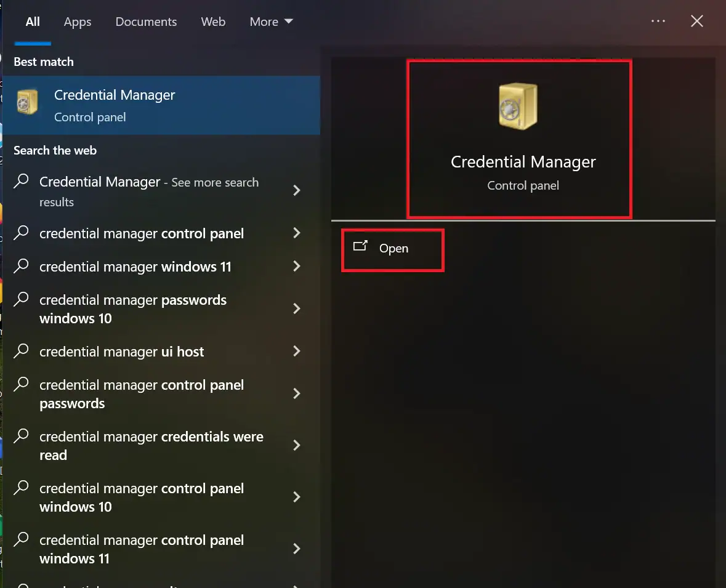The height and width of the screenshot is (588, 726).
Task: Expand arrow for 'See more search results'
Action: click(297, 190)
